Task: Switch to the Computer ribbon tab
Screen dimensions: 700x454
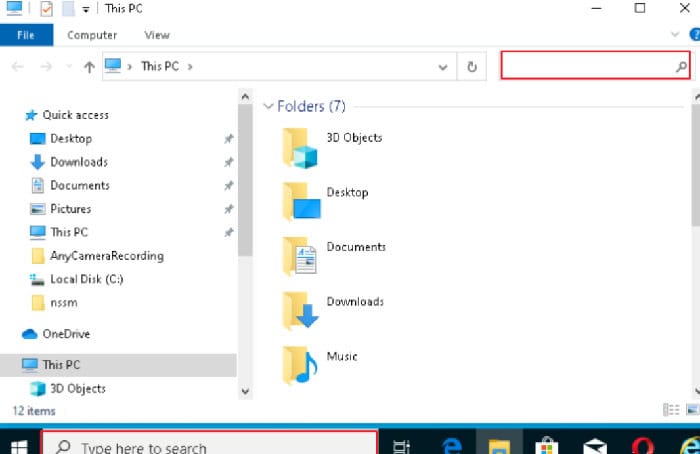Action: (92, 35)
